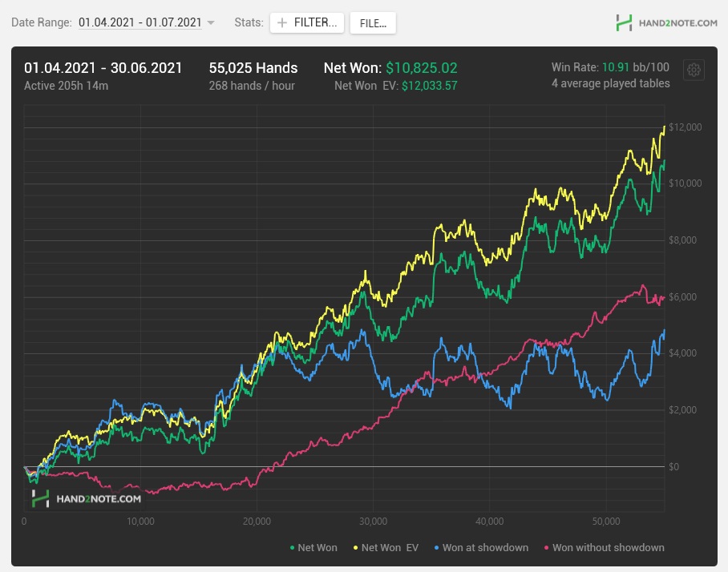Click the 50,000 x-axis label

click(x=606, y=522)
